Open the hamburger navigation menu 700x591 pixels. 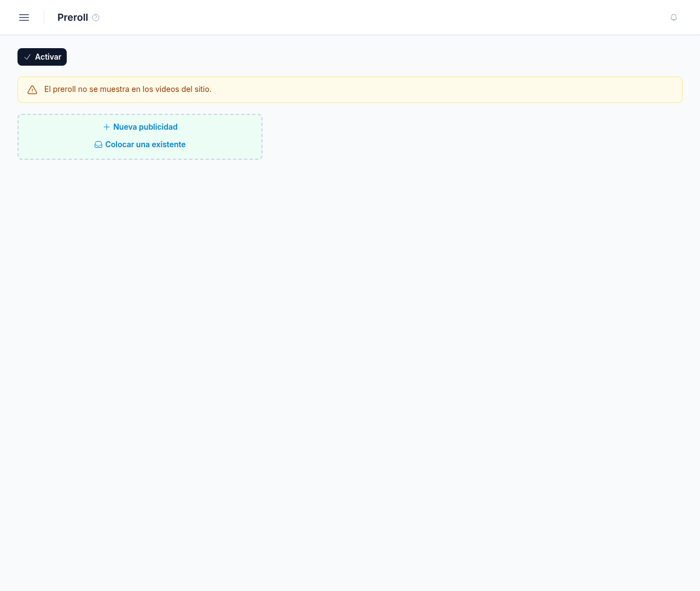24,18
